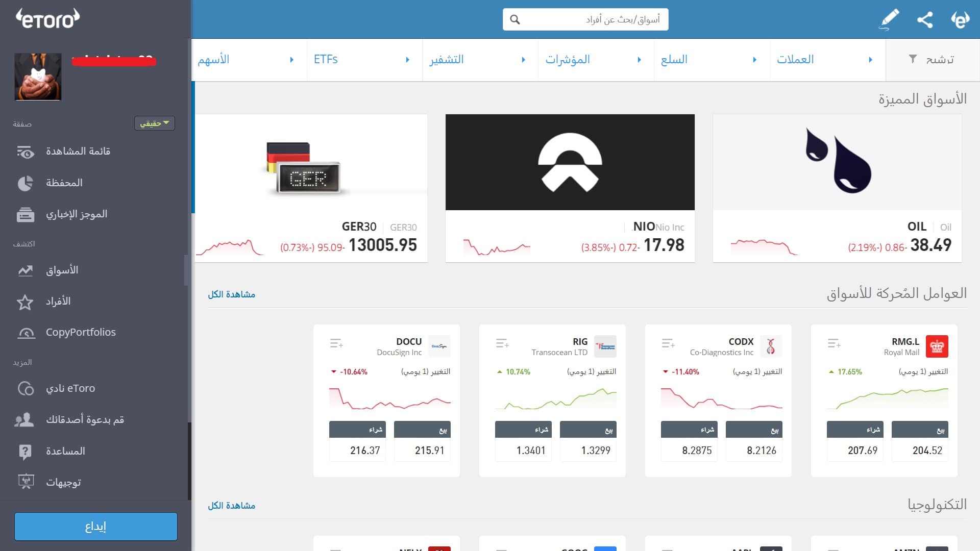Image resolution: width=980 pixels, height=551 pixels.
Task: Toggle the real/virtual account mode dropdown
Action: [x=154, y=123]
